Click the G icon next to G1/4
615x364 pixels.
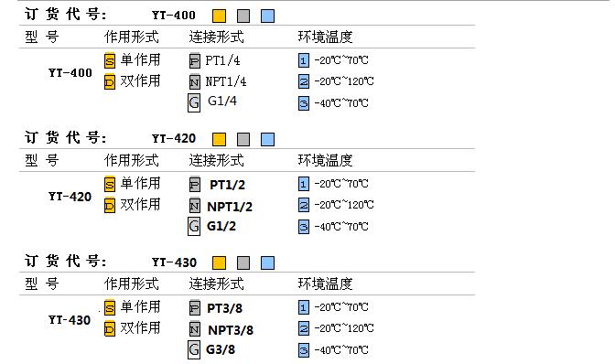coord(194,102)
